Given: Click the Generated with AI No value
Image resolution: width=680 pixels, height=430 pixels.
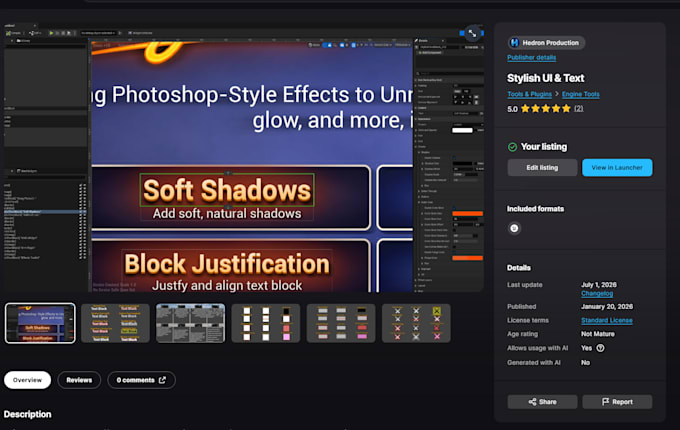Looking at the screenshot, I should pyautogui.click(x=585, y=362).
